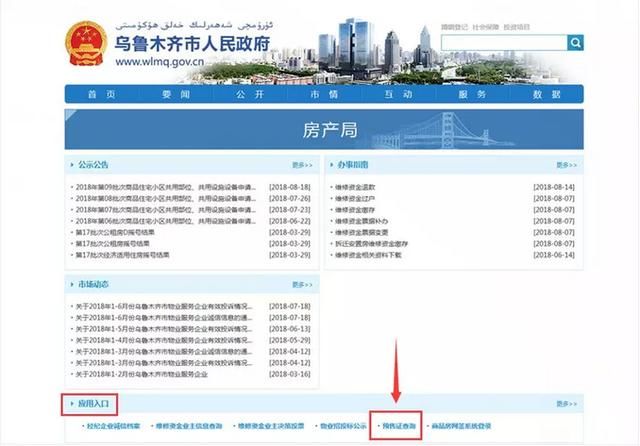The height and width of the screenshot is (446, 640).
Task: Open the 要闻 navigation tab
Action: pos(176,95)
